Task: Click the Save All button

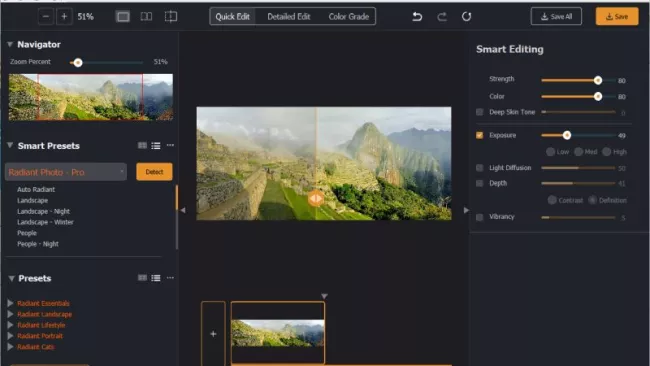Action: coord(556,17)
